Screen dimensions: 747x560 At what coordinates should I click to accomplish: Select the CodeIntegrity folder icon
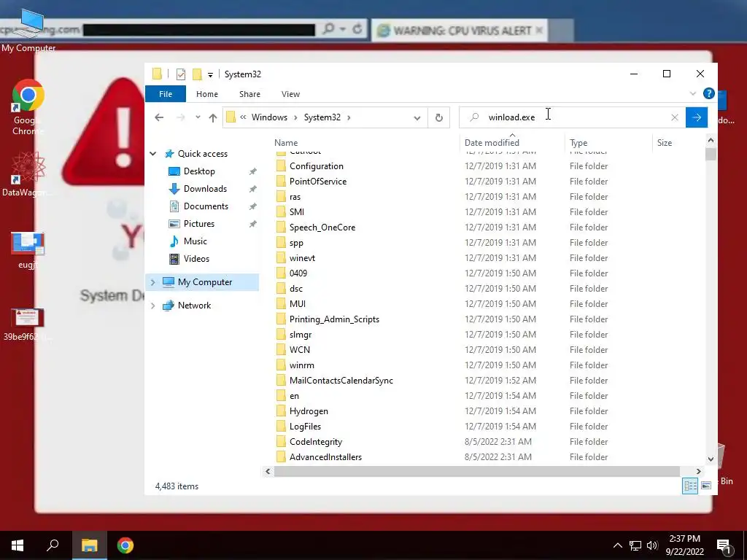coord(281,441)
